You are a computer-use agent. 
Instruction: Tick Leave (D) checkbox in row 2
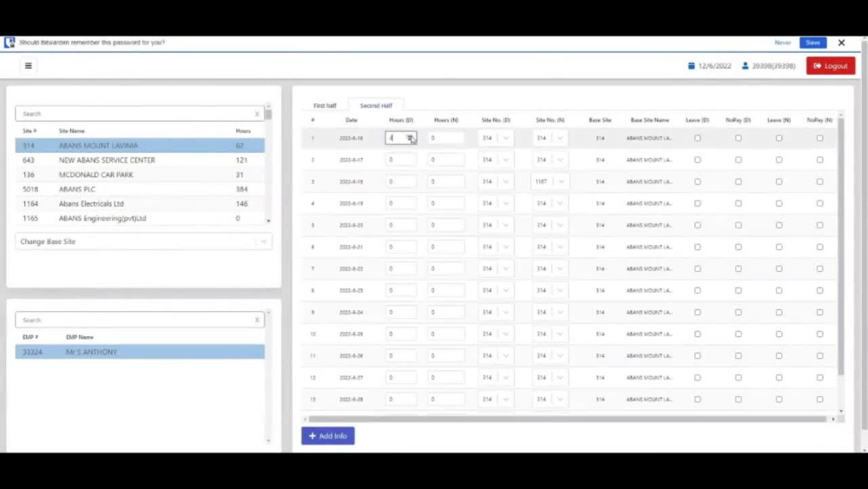(698, 160)
